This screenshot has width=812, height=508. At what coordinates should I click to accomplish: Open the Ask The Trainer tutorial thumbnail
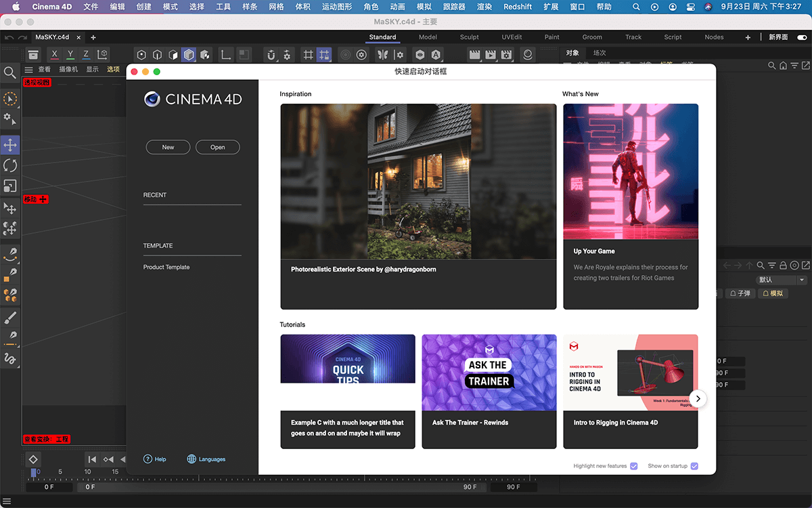[489, 372]
